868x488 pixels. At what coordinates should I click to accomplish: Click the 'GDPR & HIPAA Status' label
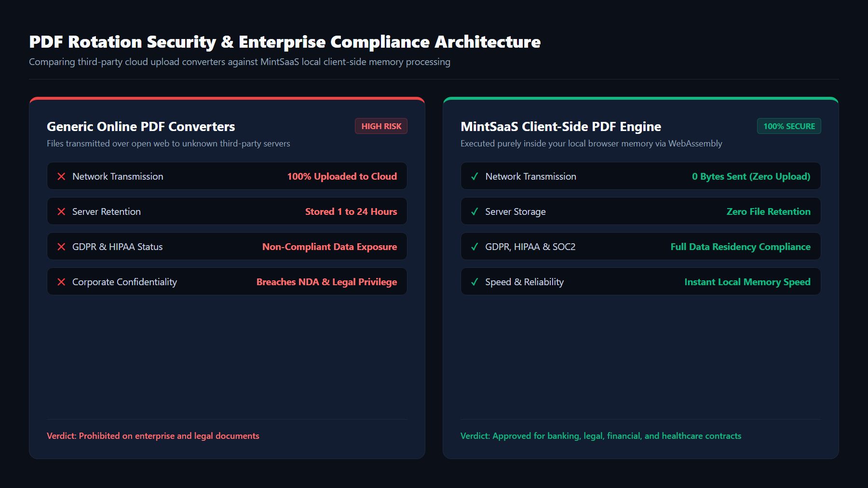point(118,247)
